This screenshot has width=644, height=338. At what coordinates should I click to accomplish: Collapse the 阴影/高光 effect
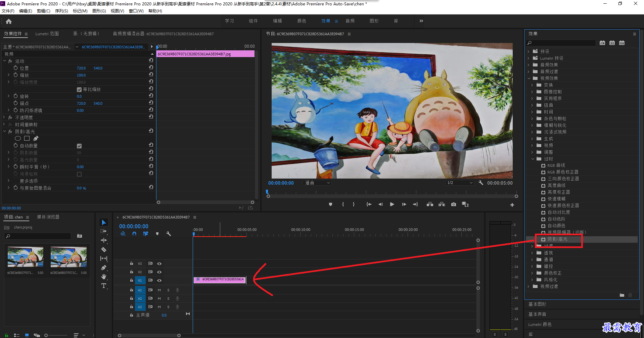pos(5,132)
